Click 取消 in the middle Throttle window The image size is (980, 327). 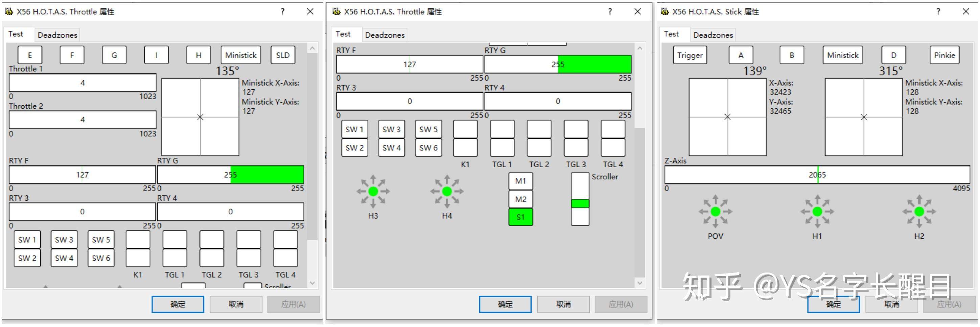point(563,305)
